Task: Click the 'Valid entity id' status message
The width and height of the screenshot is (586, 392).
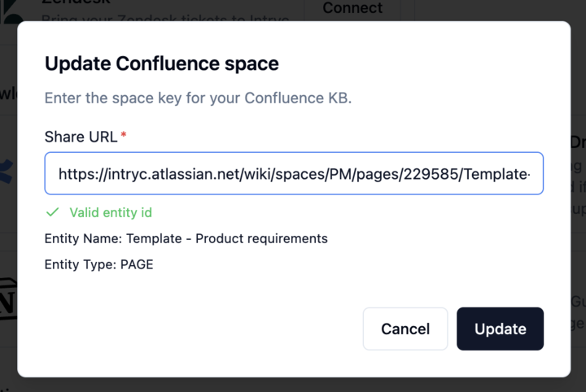Action: coord(110,212)
